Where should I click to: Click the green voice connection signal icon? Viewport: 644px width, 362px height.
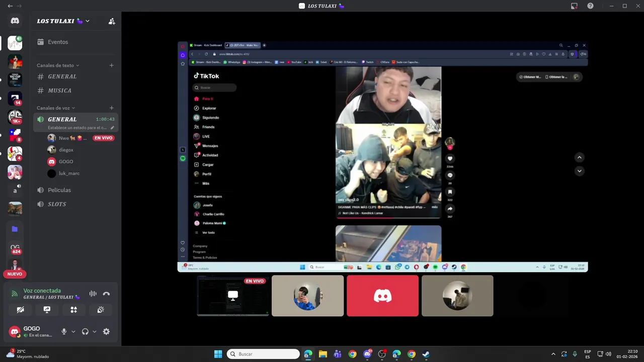[x=15, y=294]
